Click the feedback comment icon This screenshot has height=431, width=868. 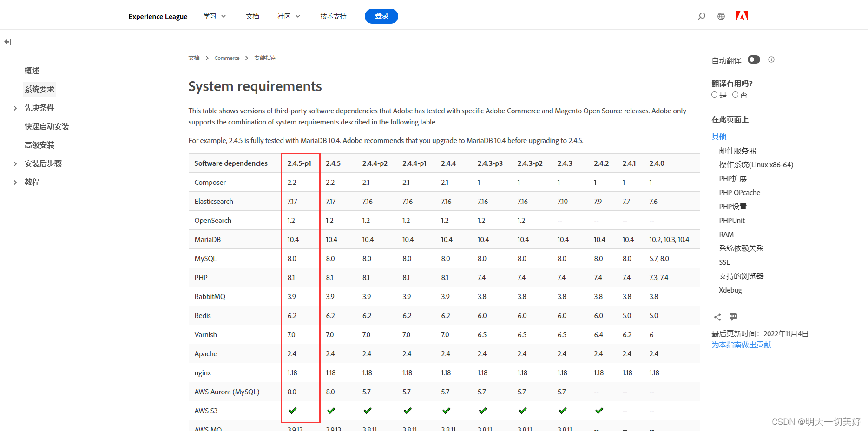pyautogui.click(x=733, y=317)
